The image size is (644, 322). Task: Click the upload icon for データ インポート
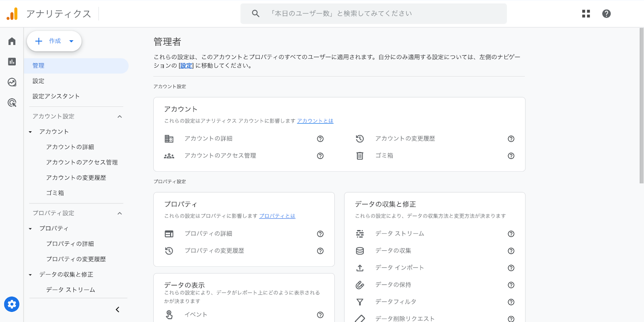point(360,268)
